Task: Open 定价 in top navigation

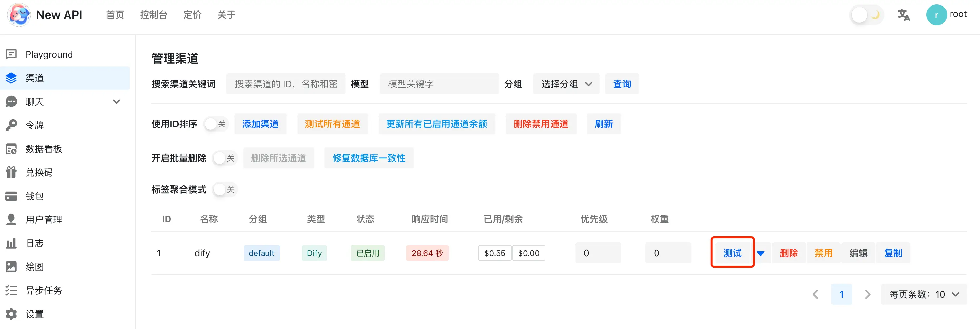Action: pos(192,15)
